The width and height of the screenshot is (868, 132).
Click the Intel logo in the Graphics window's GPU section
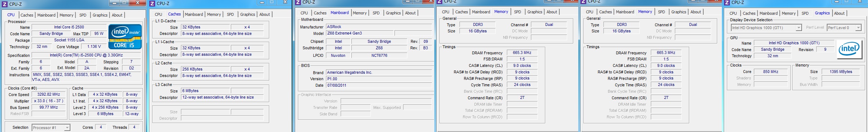click(x=849, y=50)
